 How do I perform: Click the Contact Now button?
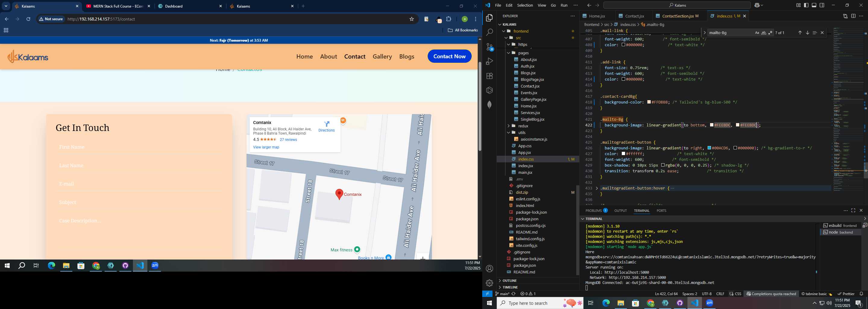(x=449, y=56)
